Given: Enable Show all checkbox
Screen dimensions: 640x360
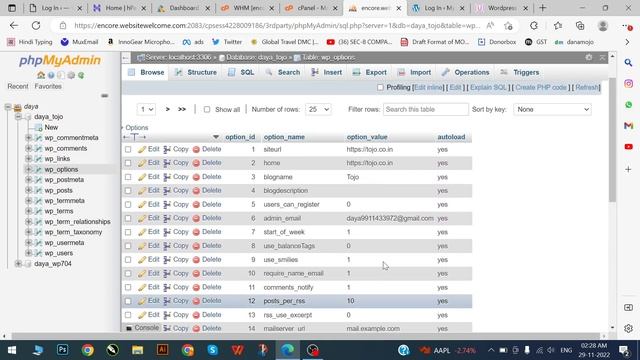Looking at the screenshot, I should pyautogui.click(x=207, y=109).
